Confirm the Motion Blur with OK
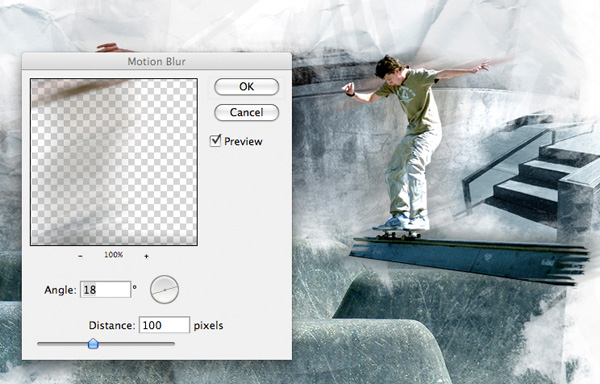The width and height of the screenshot is (600, 384). pyautogui.click(x=246, y=87)
